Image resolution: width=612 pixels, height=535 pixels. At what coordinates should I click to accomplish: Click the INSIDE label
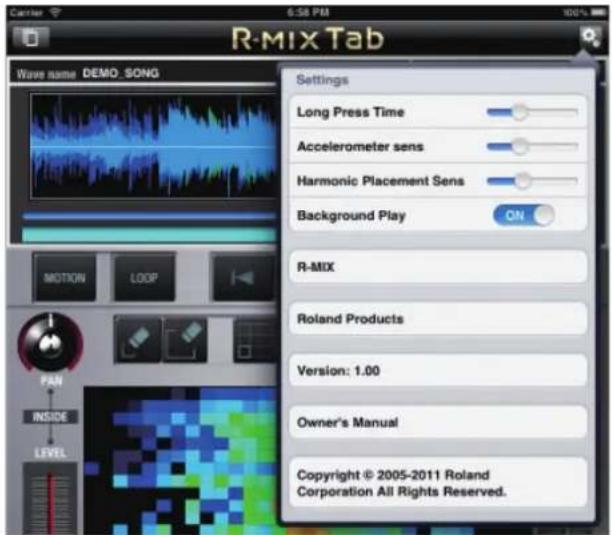[50, 417]
